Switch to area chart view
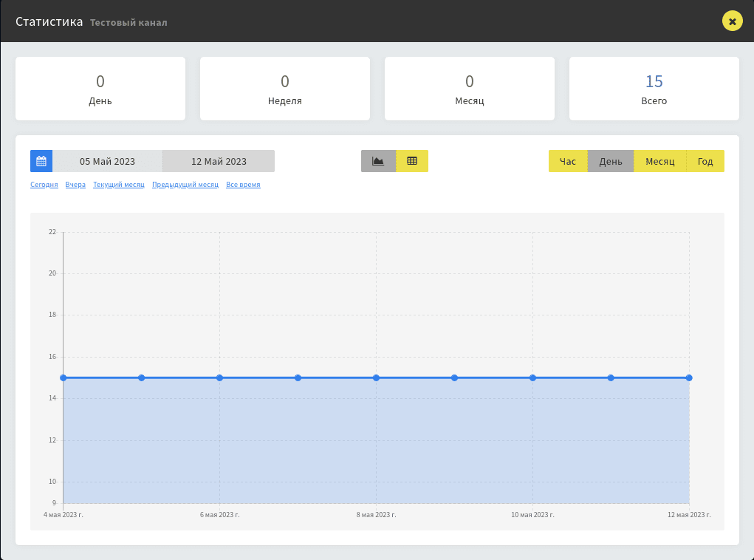 click(x=378, y=161)
